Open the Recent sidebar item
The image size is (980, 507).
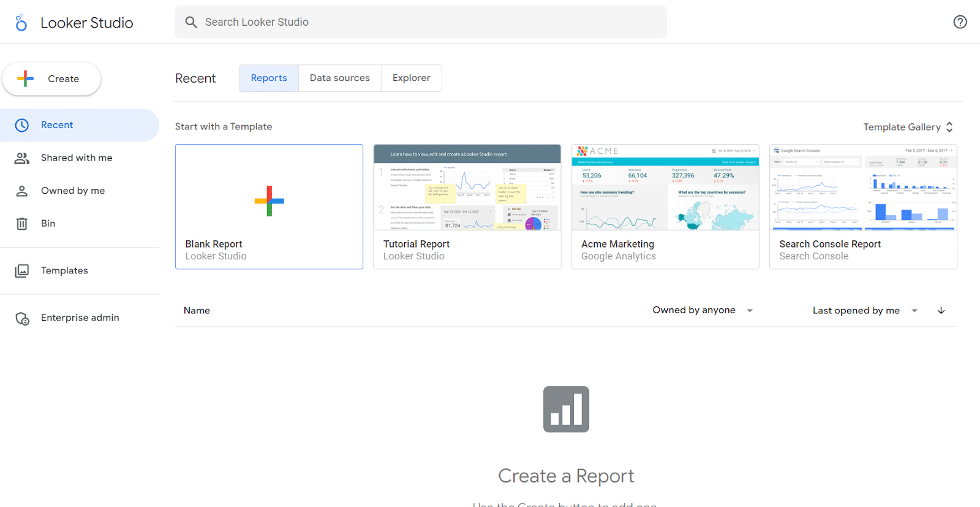(x=80, y=125)
